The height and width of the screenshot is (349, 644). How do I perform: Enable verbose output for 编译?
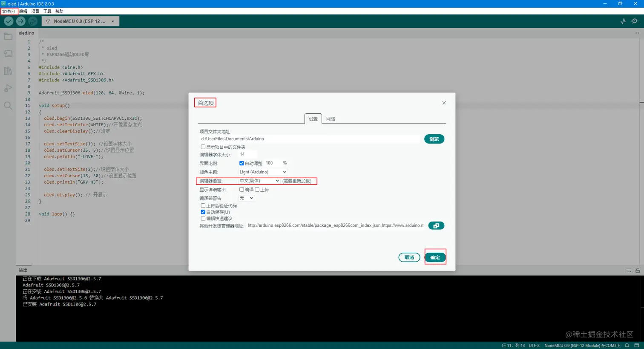coord(241,190)
